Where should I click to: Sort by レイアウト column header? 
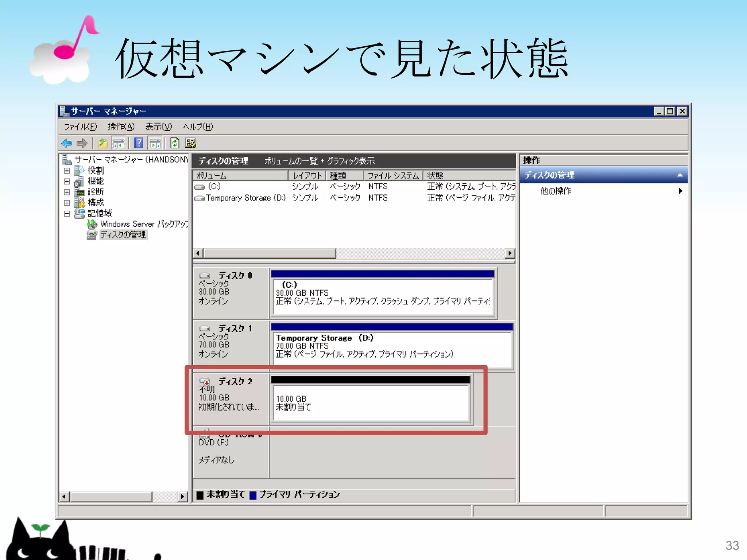coord(307,176)
